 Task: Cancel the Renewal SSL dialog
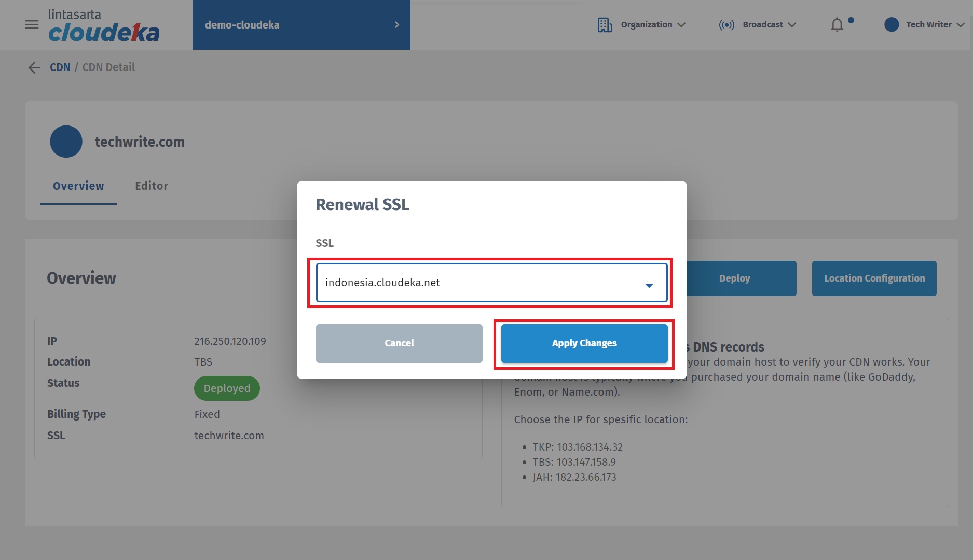point(399,343)
